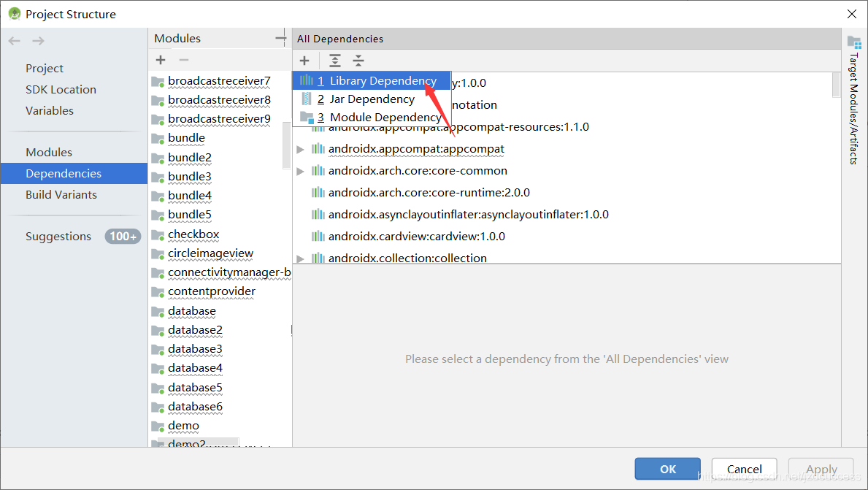The height and width of the screenshot is (490, 868).
Task: Select module broadcastreceiver9
Action: (219, 118)
